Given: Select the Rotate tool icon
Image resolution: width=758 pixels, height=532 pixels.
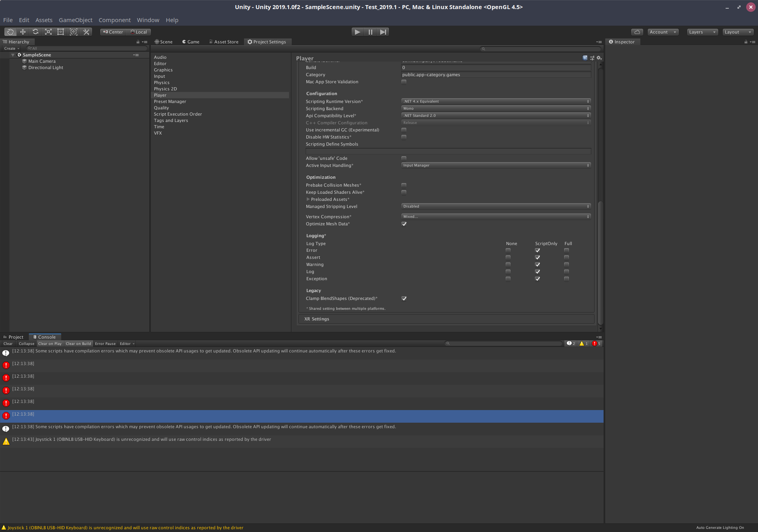Looking at the screenshot, I should click(36, 32).
